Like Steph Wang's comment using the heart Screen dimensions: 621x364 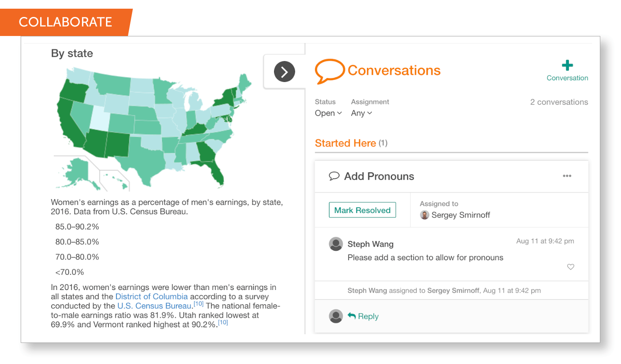point(570,267)
